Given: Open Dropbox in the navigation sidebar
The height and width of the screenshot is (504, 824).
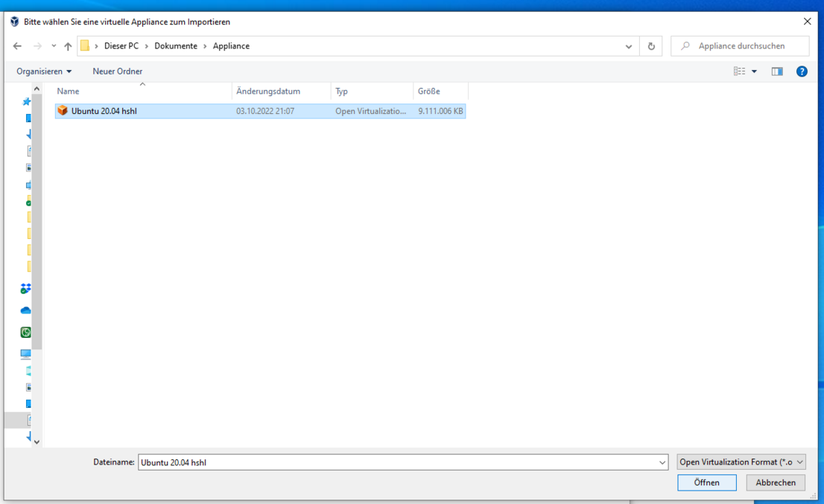Looking at the screenshot, I should (26, 289).
